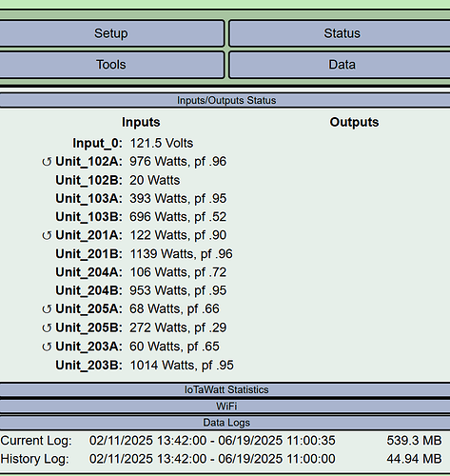Open the Setup menu
The width and height of the screenshot is (450, 476).
click(111, 33)
